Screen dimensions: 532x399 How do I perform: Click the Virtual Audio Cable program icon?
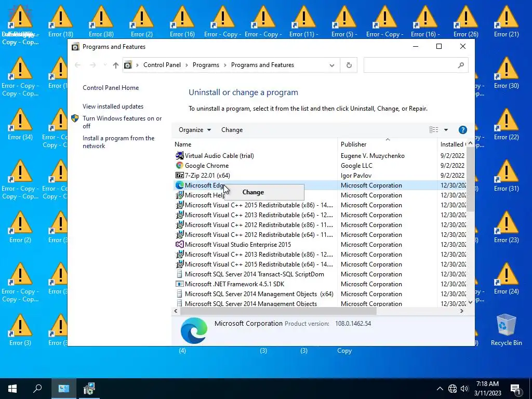(x=179, y=156)
